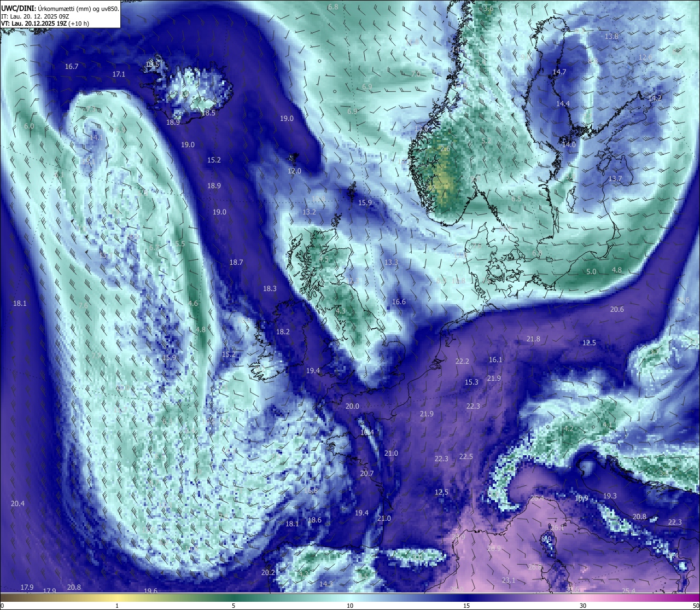Click the 13.8 value over northern Finland
The height and width of the screenshot is (610, 700).
[x=611, y=36]
